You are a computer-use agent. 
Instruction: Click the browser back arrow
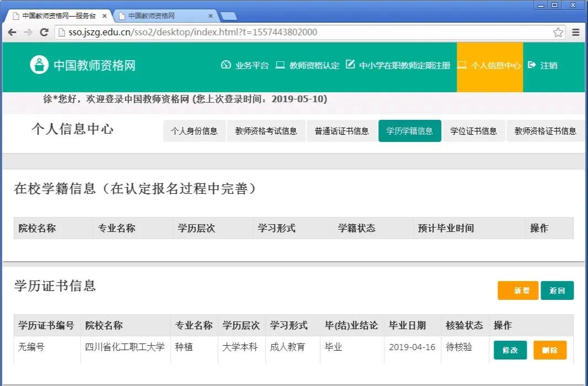tap(12, 32)
